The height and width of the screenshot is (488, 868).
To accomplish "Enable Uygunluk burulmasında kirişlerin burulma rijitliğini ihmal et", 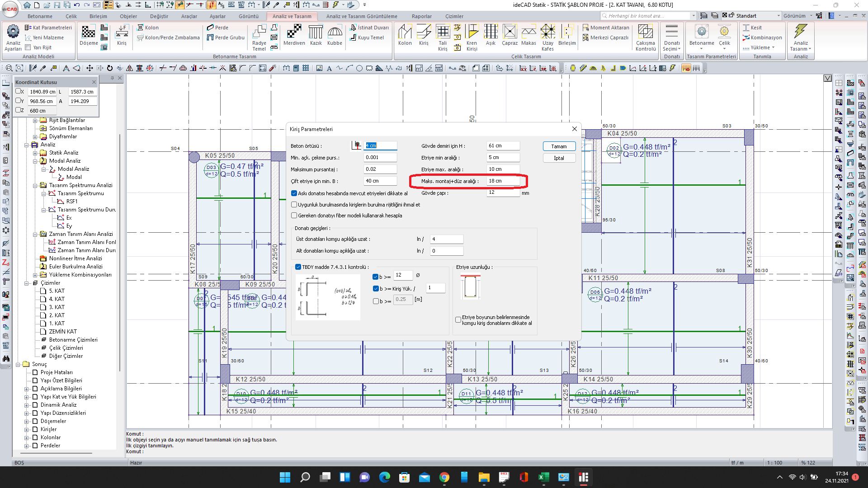I will click(x=294, y=205).
